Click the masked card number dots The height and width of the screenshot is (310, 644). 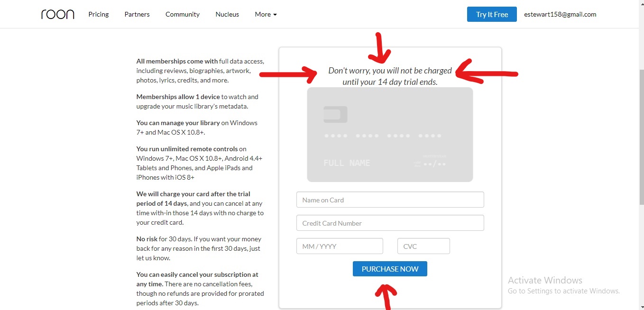point(383,136)
